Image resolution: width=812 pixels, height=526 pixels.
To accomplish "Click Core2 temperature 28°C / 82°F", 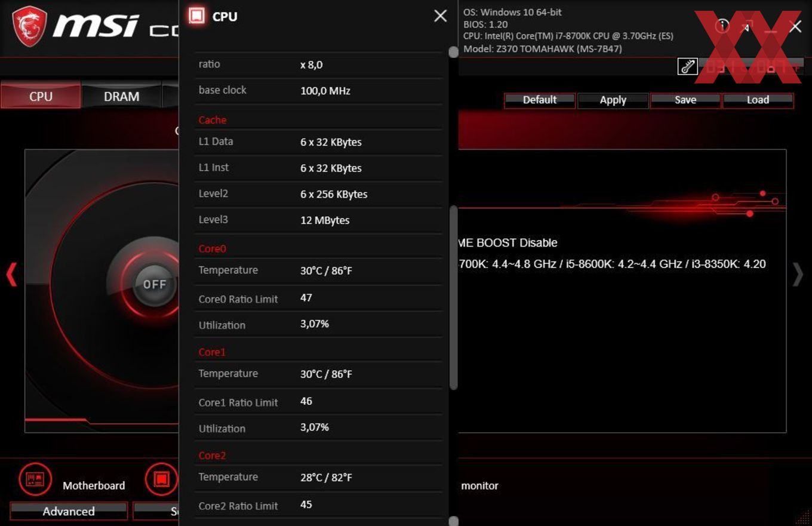I will coord(326,478).
